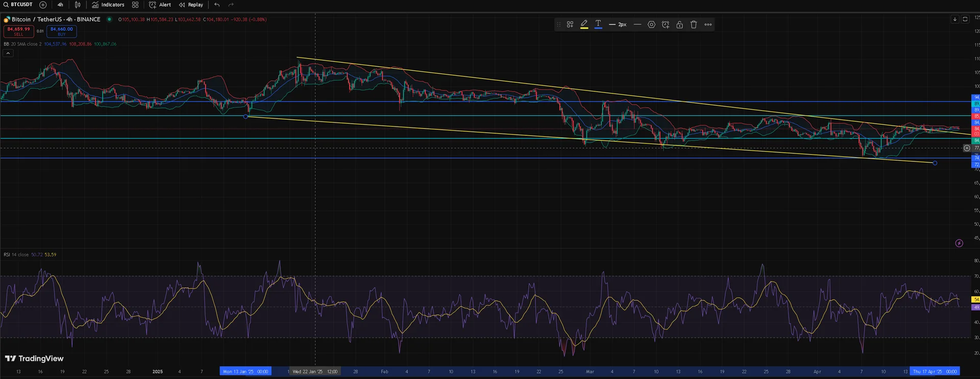Delete the selected drawing with trash icon
This screenshot has width=980, height=379.
click(694, 25)
